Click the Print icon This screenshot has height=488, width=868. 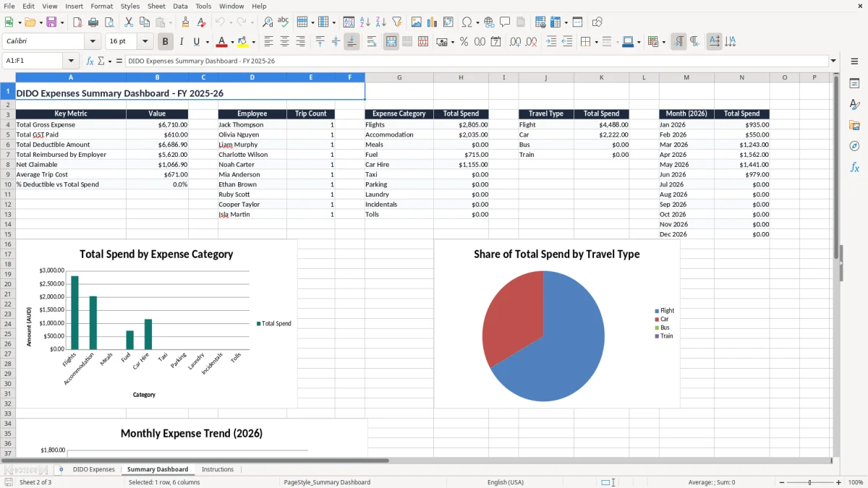pyautogui.click(x=93, y=22)
